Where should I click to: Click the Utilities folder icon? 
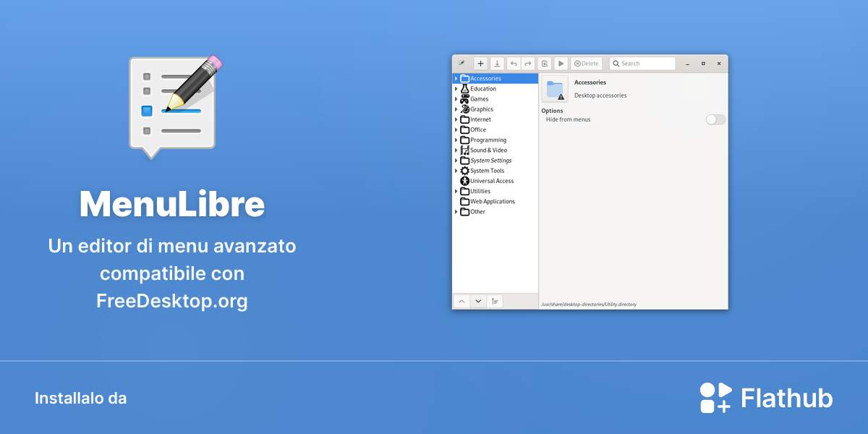pos(464,191)
